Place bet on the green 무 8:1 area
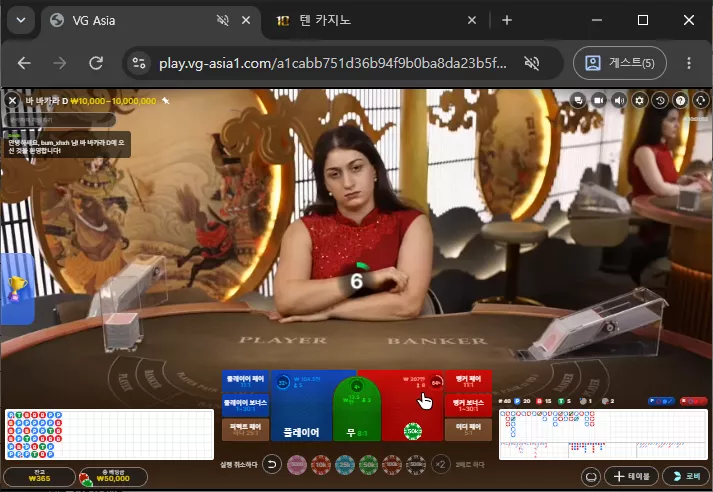 pos(357,409)
